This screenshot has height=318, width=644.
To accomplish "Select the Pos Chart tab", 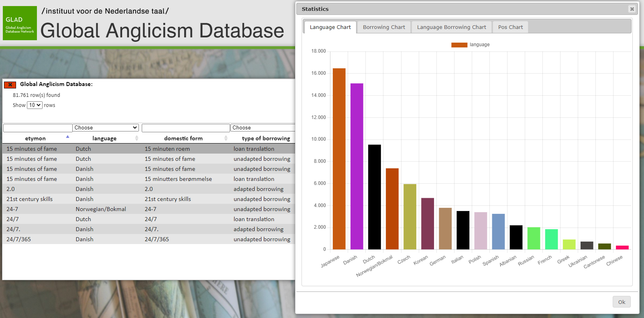I will point(510,27).
